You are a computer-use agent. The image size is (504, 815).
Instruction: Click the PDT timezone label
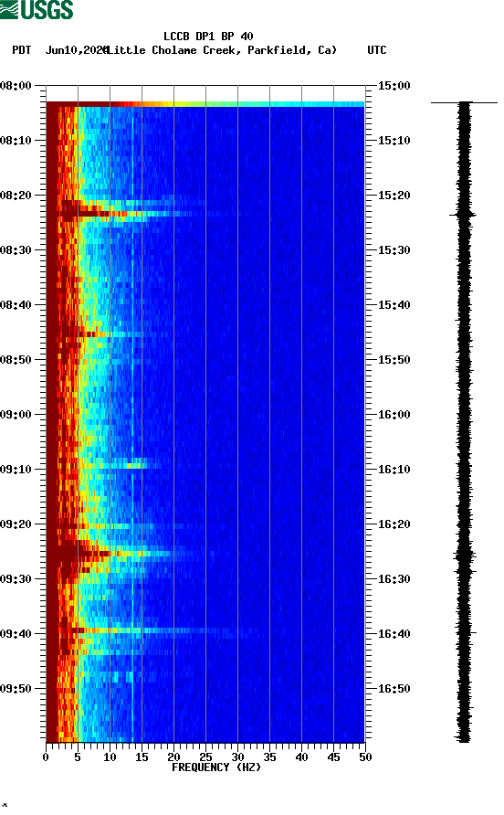pos(21,50)
